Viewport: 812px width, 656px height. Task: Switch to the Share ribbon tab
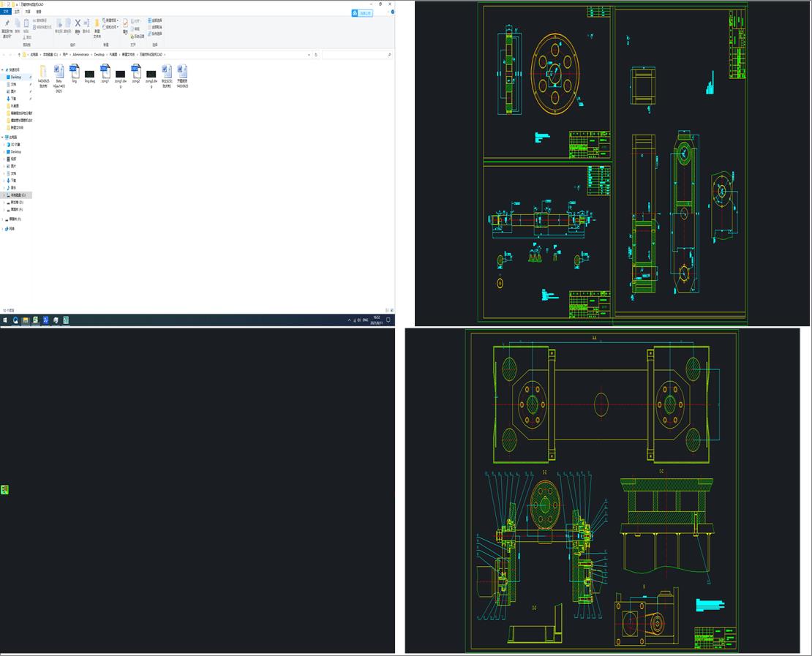tap(28, 12)
